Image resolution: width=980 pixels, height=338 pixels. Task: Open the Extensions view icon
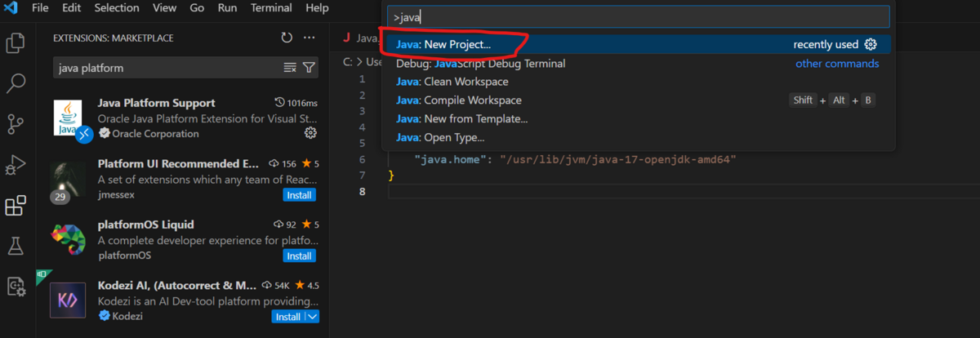click(x=16, y=206)
